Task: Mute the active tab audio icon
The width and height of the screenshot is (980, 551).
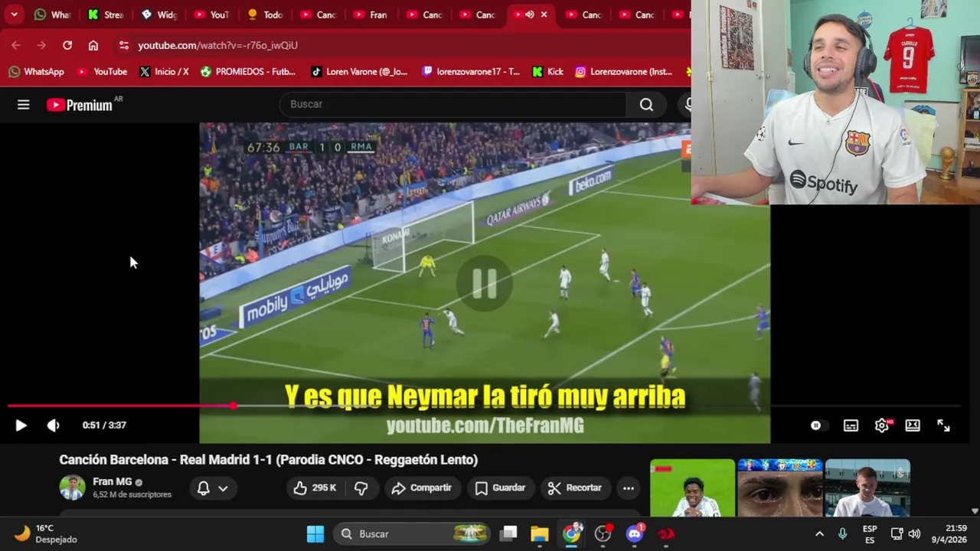Action: (530, 15)
